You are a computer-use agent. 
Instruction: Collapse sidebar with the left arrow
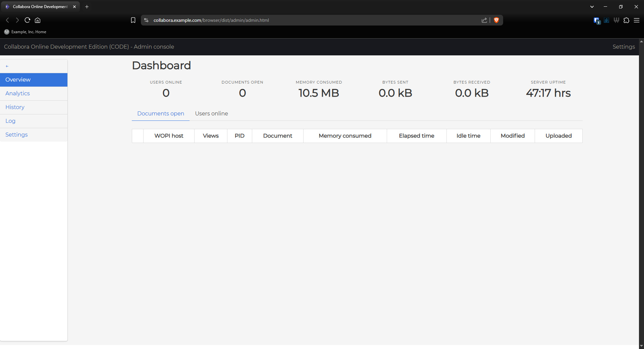(x=7, y=66)
